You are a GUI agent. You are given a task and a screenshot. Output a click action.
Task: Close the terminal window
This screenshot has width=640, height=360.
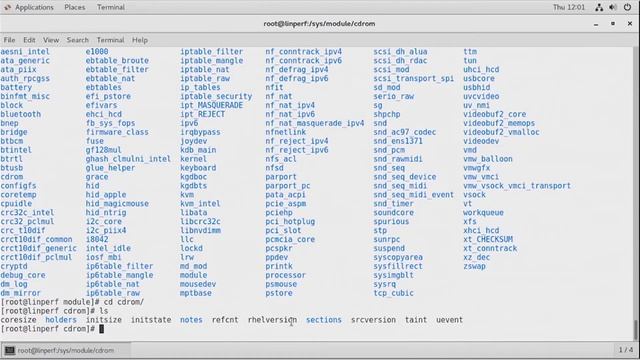click(x=630, y=24)
